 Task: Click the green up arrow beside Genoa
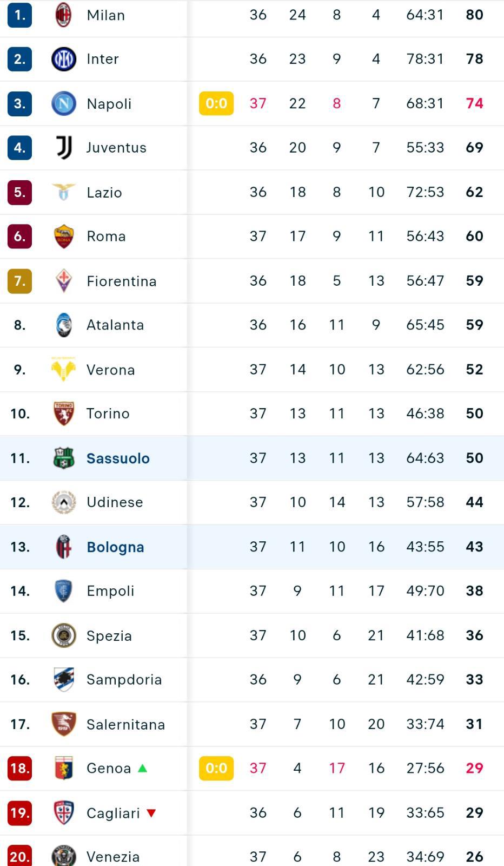(143, 768)
